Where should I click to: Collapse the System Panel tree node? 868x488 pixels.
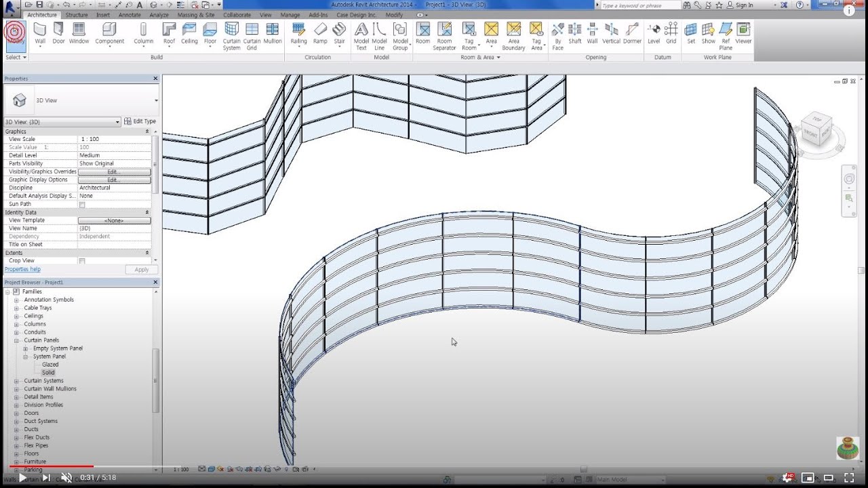[x=25, y=357]
